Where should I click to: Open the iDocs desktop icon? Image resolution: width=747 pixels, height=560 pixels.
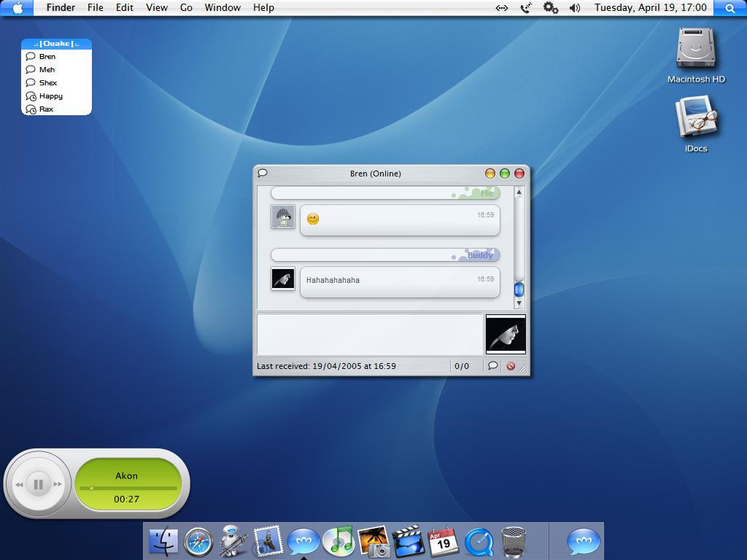coord(696,117)
